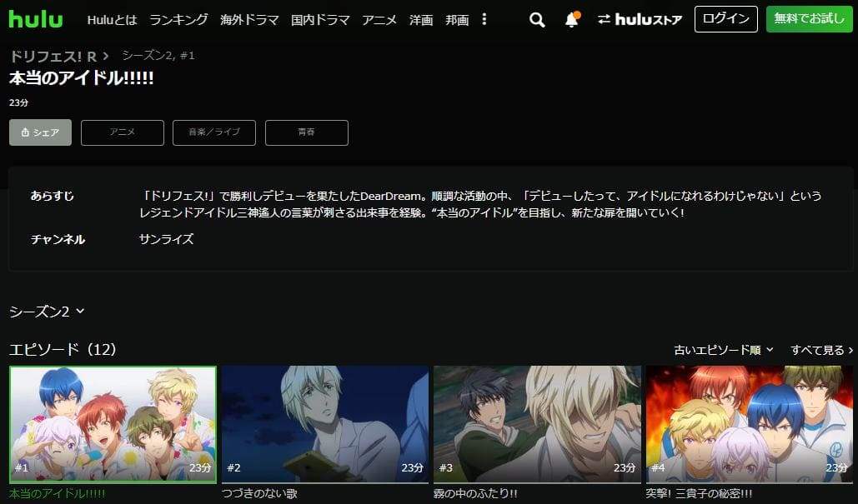Open the notifications bell icon
This screenshot has height=504, width=858.
click(x=572, y=20)
